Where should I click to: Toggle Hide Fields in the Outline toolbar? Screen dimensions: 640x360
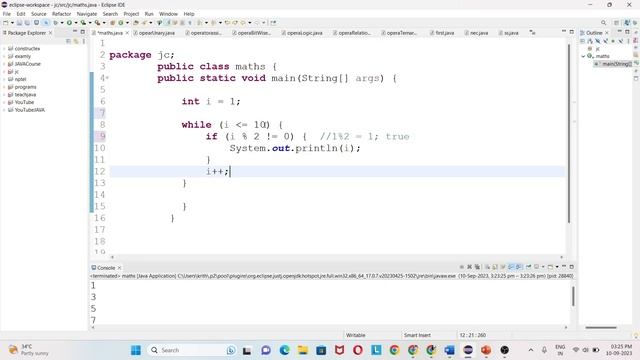coord(598,41)
